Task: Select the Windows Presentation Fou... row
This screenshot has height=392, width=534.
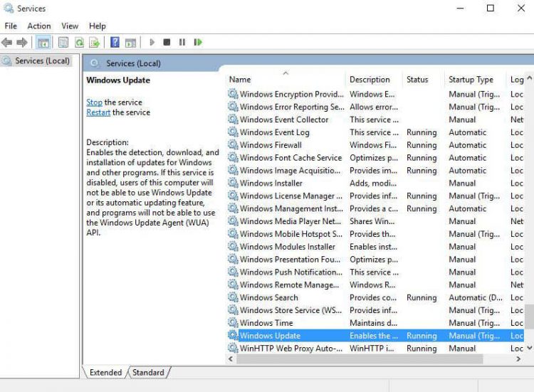Action: click(376, 259)
